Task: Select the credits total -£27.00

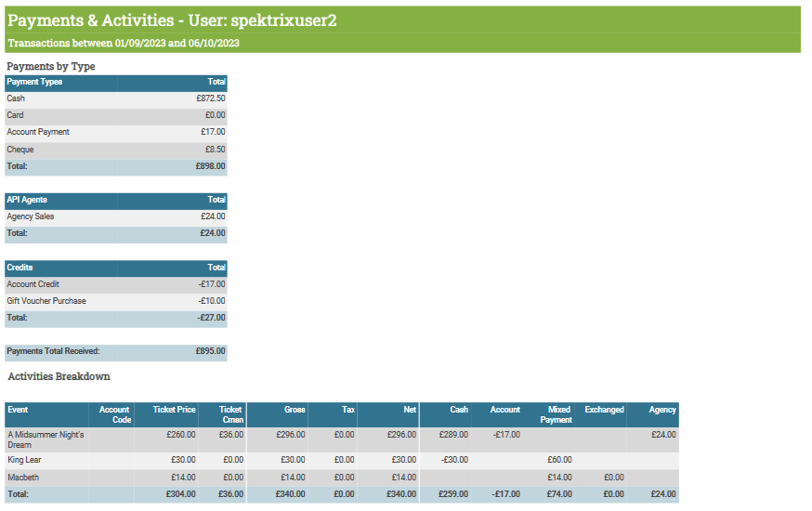Action: point(211,318)
